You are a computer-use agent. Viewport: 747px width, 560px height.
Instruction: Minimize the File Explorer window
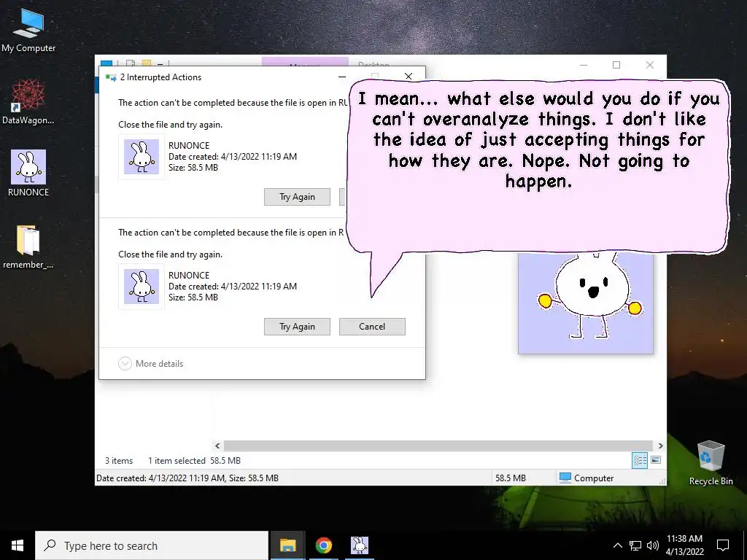[x=584, y=65]
